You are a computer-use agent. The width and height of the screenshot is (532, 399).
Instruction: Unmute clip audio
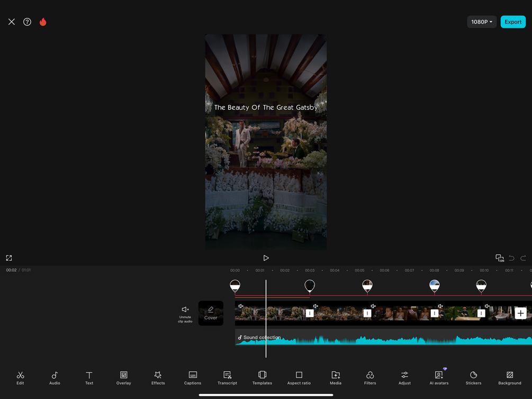[x=185, y=314]
